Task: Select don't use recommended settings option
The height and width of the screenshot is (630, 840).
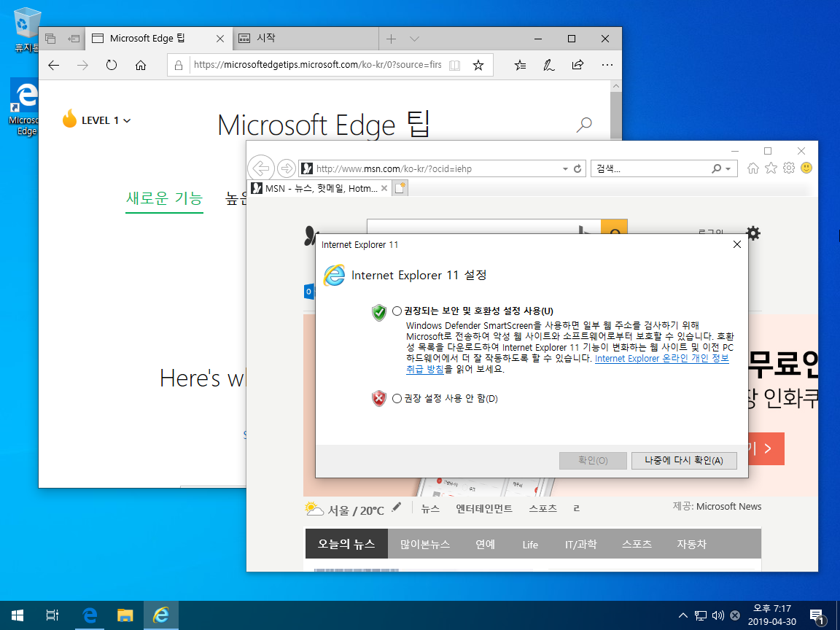Action: 397,399
